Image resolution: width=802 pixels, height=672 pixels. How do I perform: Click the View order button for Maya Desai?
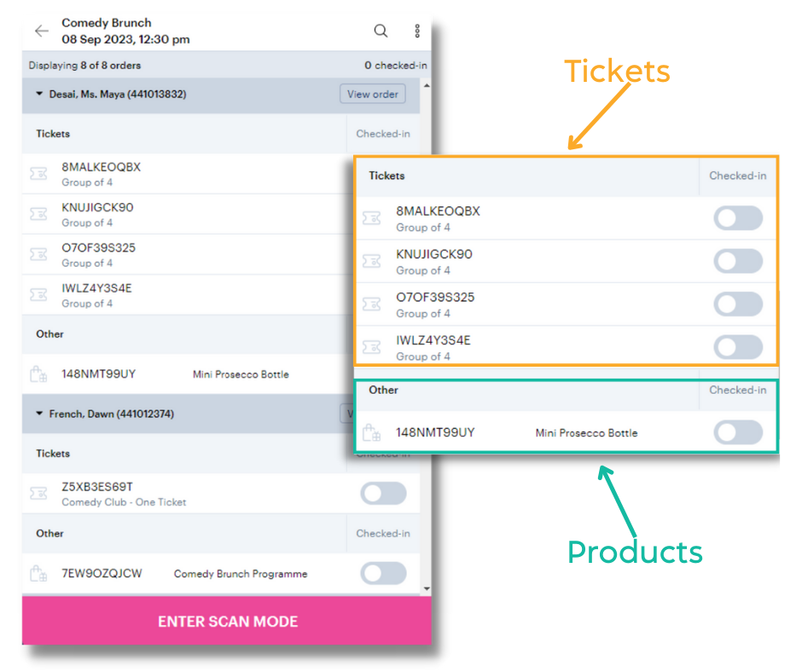click(x=372, y=94)
